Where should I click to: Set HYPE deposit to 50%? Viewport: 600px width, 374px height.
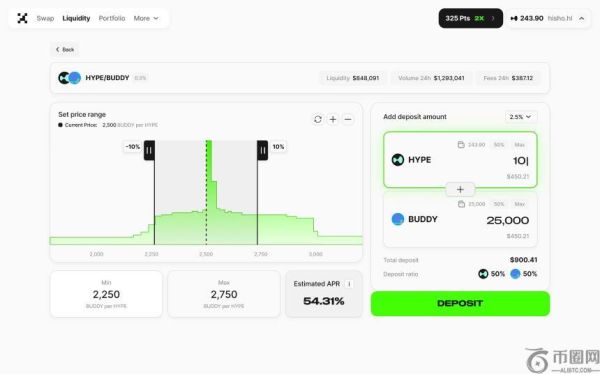(499, 145)
